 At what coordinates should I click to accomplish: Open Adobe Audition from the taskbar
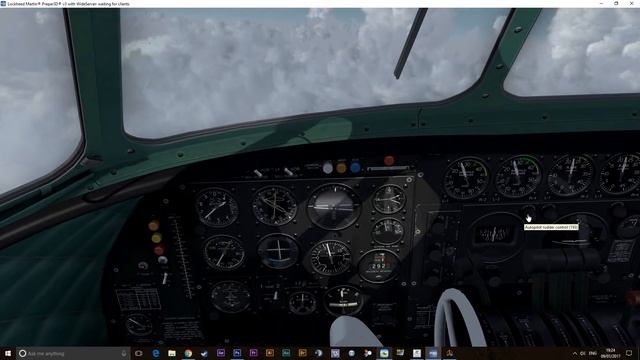point(286,353)
